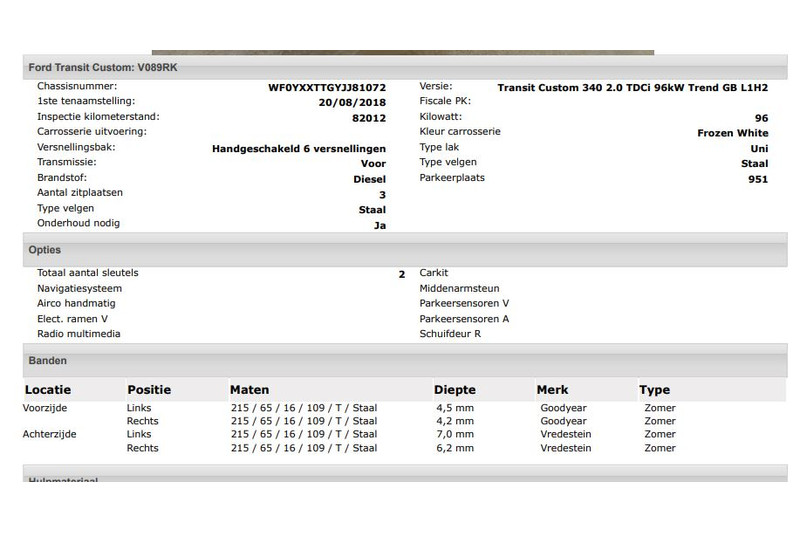800x533 pixels.
Task: Click the Schuifdeur R option
Action: pos(450,334)
